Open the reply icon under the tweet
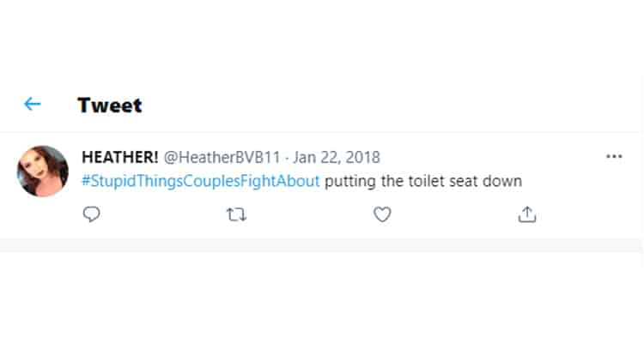The height and width of the screenshot is (343, 644). coord(91,215)
